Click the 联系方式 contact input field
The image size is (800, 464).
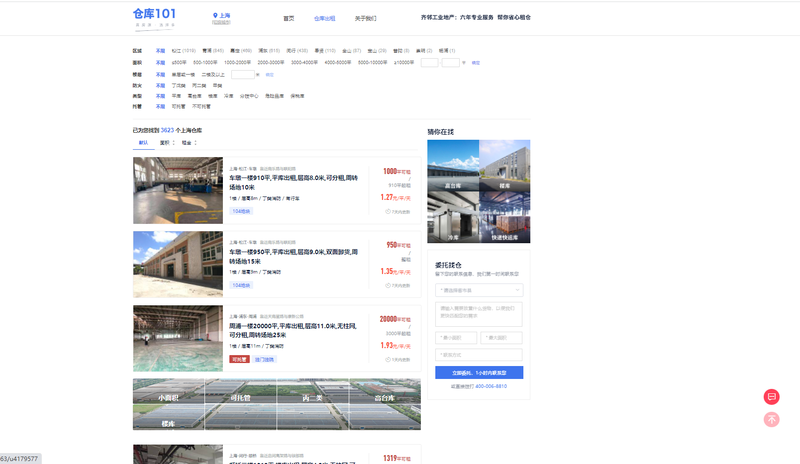pyautogui.click(x=479, y=355)
